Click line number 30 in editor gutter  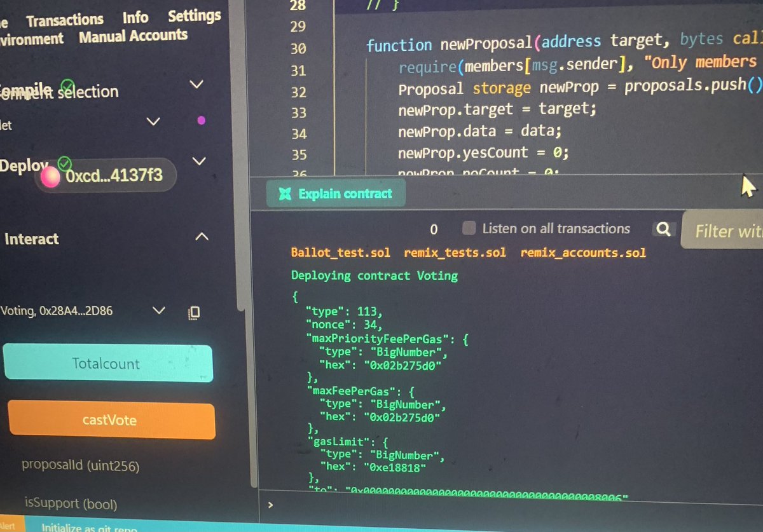[298, 48]
